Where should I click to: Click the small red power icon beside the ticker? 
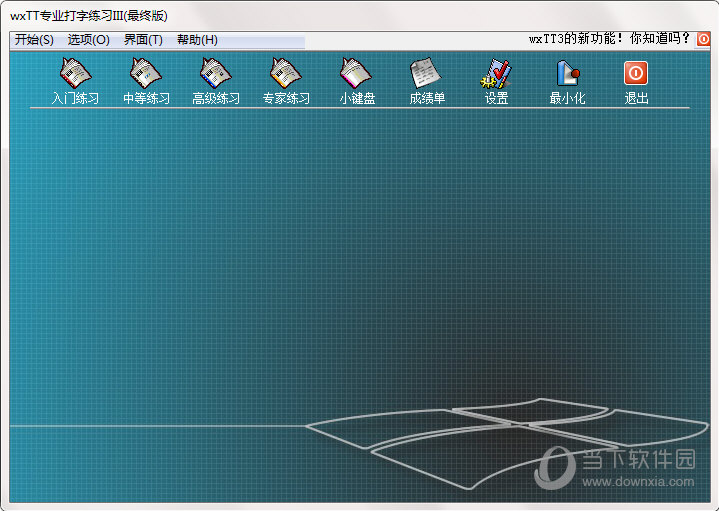pos(703,39)
